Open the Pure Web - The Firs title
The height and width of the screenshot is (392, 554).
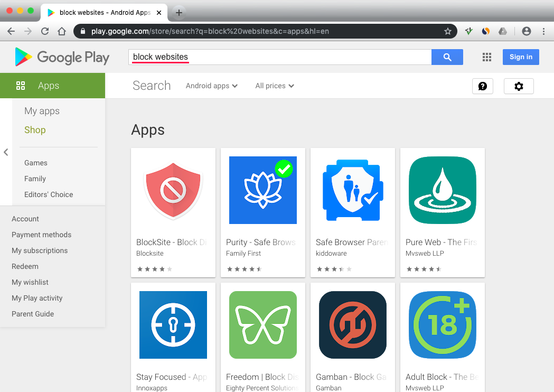tap(442, 242)
